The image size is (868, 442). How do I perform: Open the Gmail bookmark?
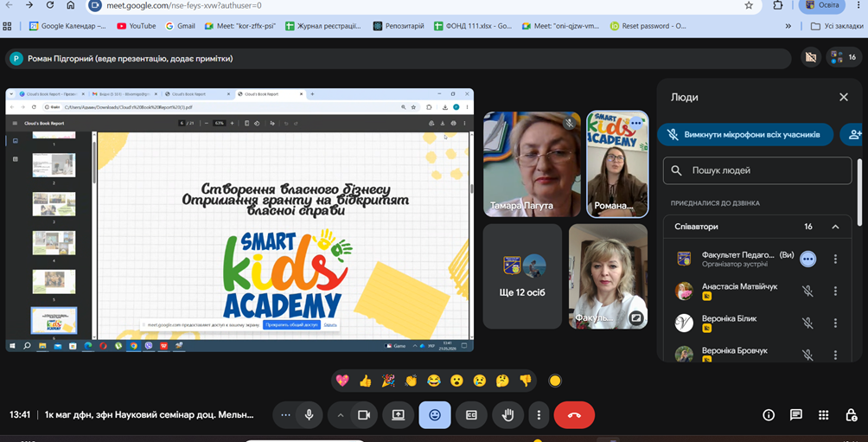point(181,26)
